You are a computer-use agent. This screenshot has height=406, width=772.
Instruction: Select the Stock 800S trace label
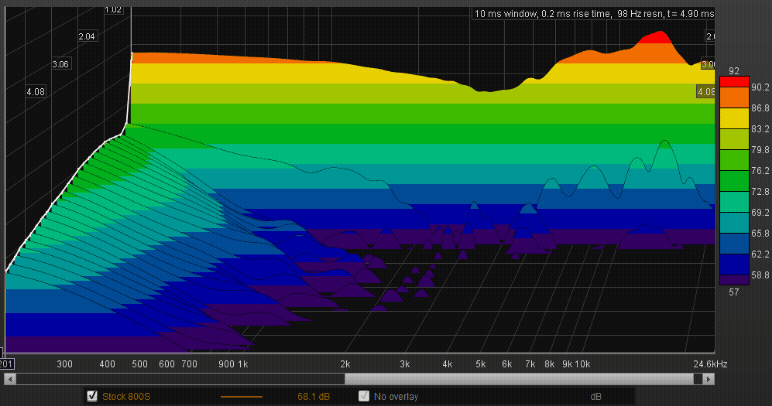(x=126, y=397)
